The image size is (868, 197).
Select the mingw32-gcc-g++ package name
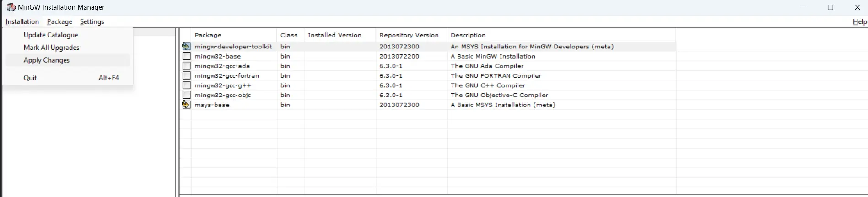click(x=223, y=85)
